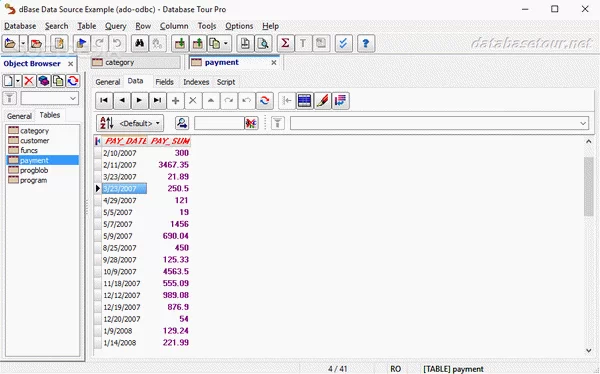
Task: Click the grid view table icon
Action: point(304,100)
